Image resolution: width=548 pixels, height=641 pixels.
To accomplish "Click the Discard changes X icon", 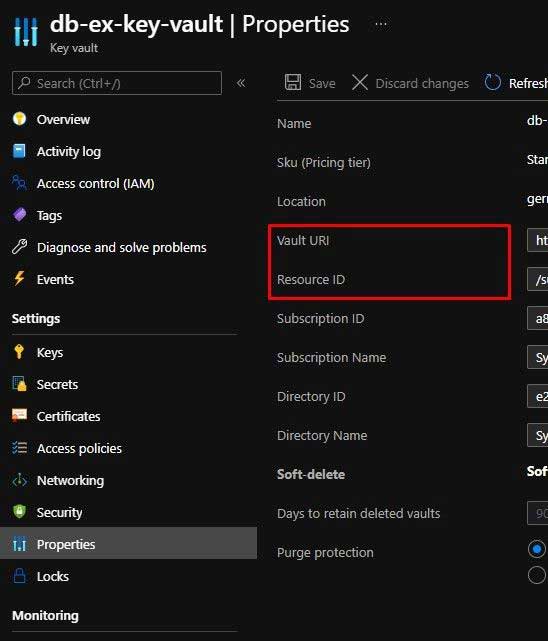I will click(360, 83).
